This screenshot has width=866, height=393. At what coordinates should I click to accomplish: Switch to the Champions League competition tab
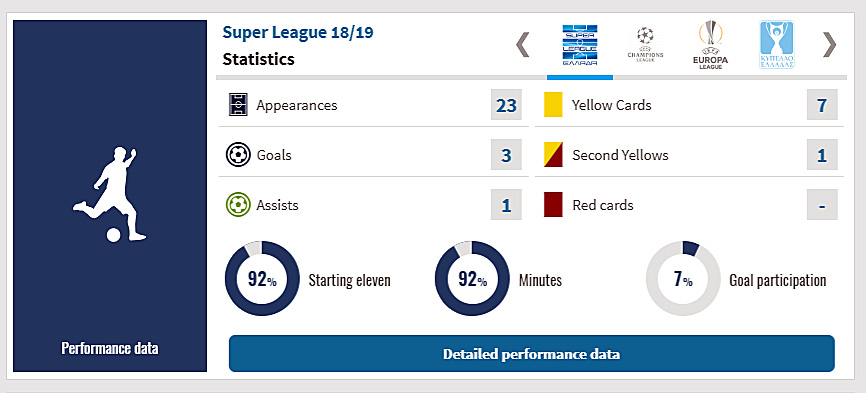(x=645, y=44)
